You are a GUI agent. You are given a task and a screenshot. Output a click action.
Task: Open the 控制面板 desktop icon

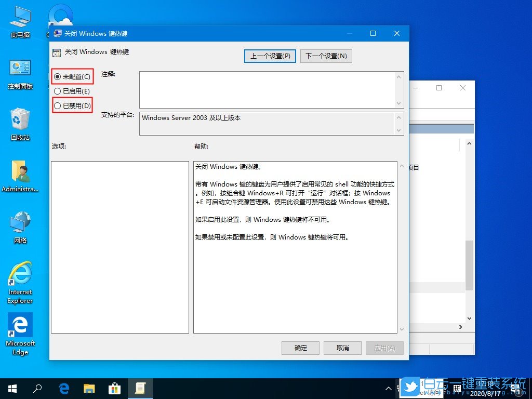20,73
